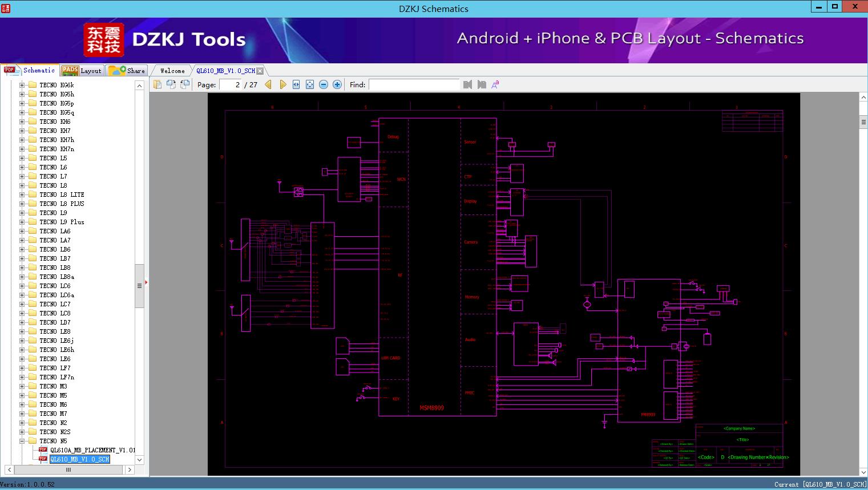Collapse the TECNO N5 folder
The width and height of the screenshot is (868, 490).
(x=22, y=441)
